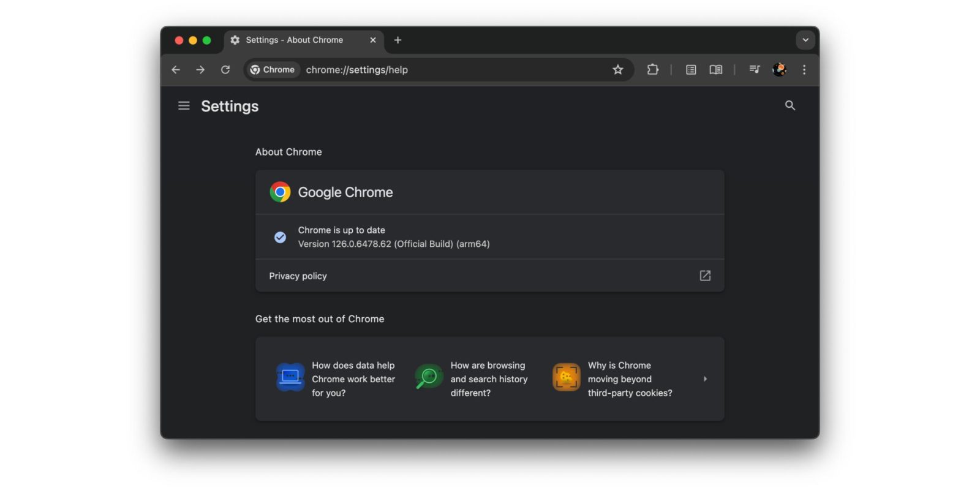Viewport: 980px width, 490px height.
Task: Open the Reading list side panel icon
Action: click(691, 70)
